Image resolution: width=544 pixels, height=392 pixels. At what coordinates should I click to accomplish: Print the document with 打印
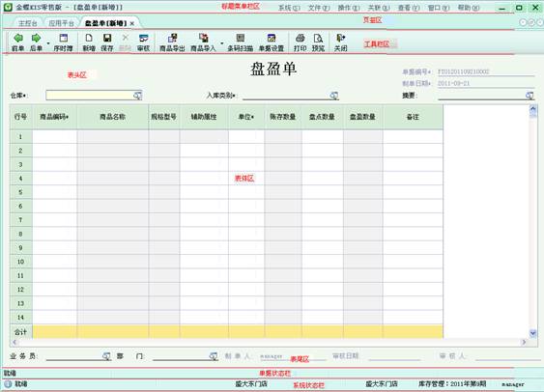(301, 42)
